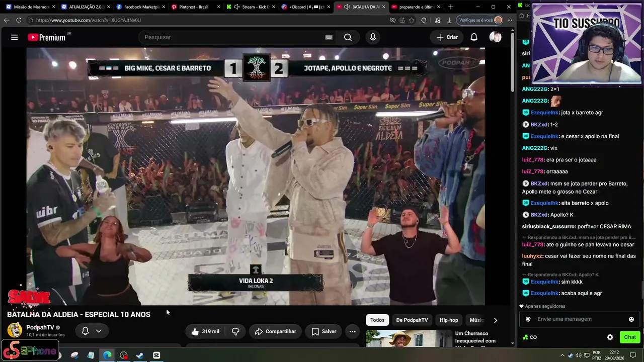Screen dimensions: 644x362
Task: Close the Pinterest - Brasil tab
Action: click(218, 7)
